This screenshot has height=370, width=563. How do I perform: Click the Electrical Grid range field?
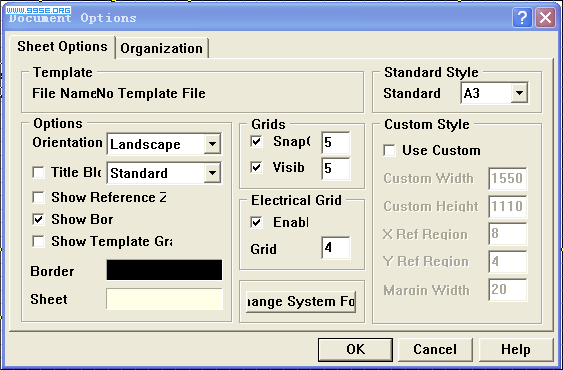point(336,248)
